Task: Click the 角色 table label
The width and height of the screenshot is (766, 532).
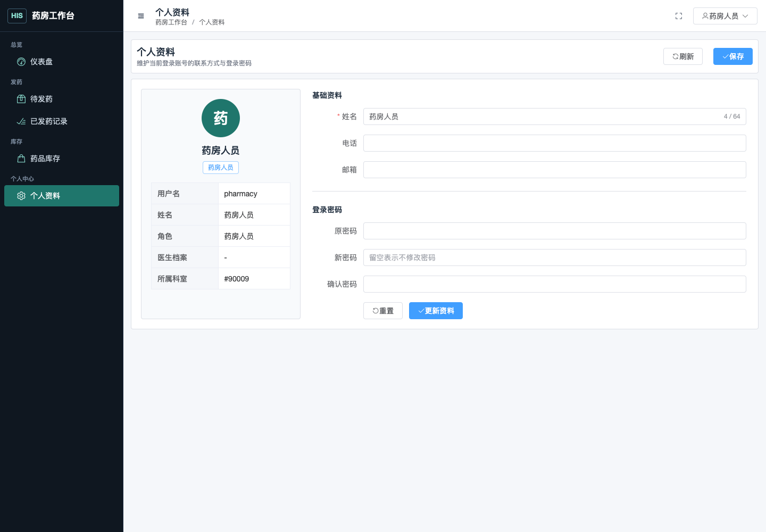Action: (165, 236)
